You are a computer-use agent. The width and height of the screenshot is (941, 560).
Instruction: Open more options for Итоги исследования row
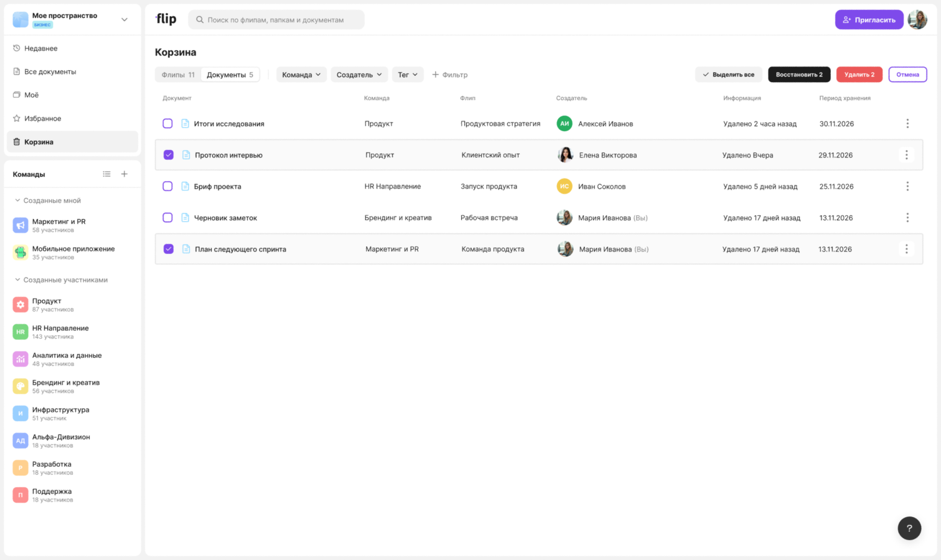tap(907, 124)
